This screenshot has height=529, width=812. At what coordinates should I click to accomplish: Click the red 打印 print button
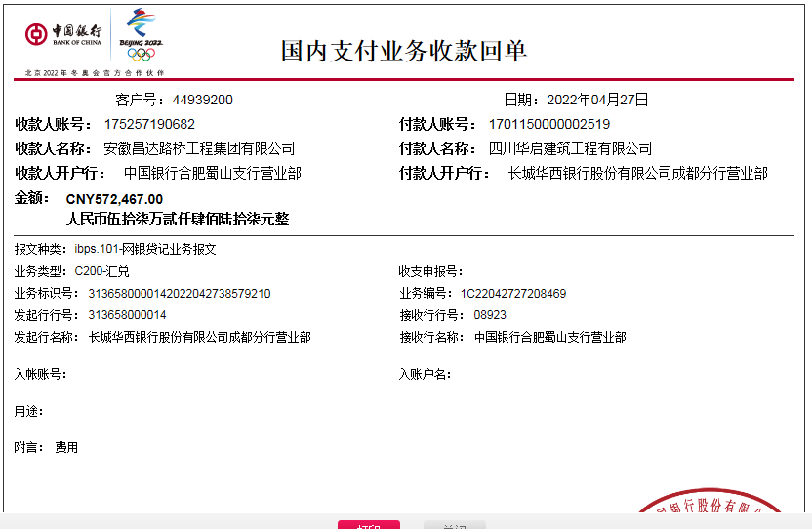click(x=368, y=525)
